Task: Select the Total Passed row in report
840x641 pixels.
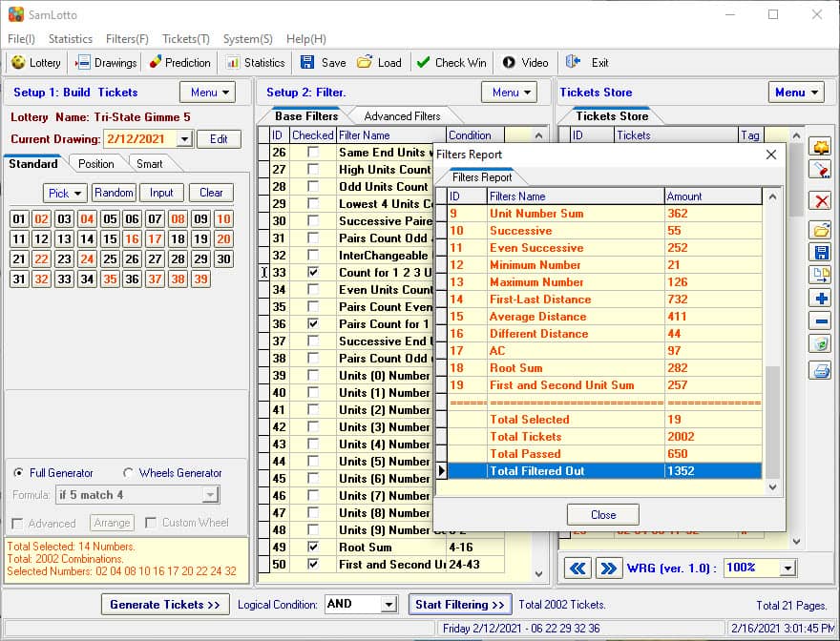Action: (605, 454)
